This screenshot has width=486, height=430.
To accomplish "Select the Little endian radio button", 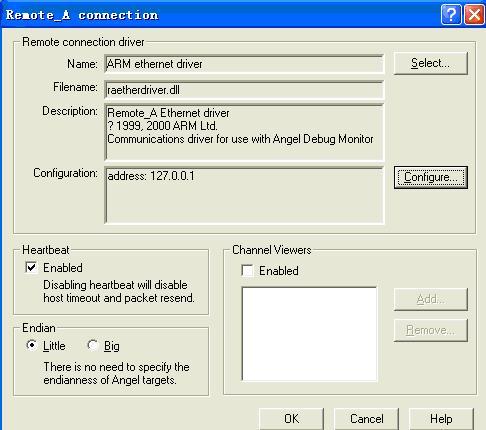I will (x=32, y=345).
